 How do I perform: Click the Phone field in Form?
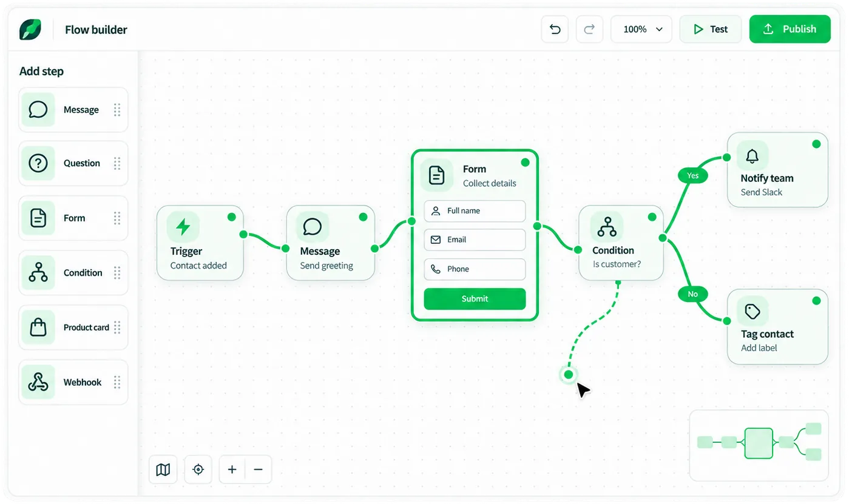click(475, 269)
